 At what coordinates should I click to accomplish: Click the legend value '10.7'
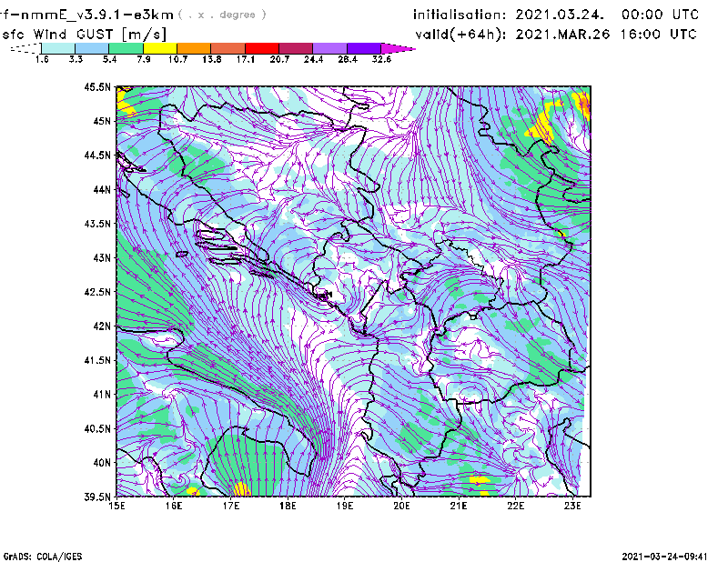tap(177, 59)
